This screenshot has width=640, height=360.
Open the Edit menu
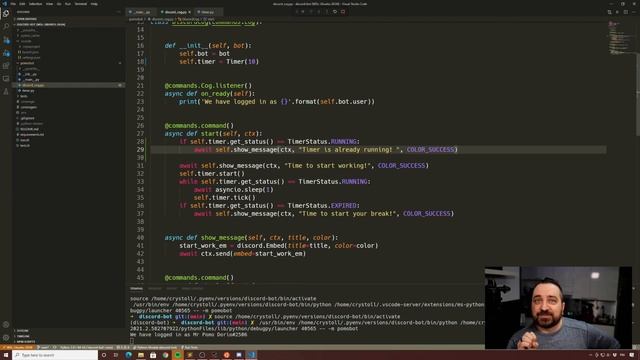pyautogui.click(x=22, y=4)
